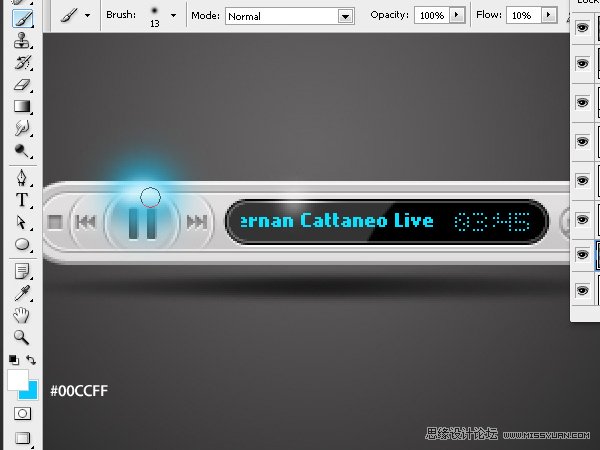Select the Clone Stamp tool
This screenshot has width=600, height=450.
(22, 40)
